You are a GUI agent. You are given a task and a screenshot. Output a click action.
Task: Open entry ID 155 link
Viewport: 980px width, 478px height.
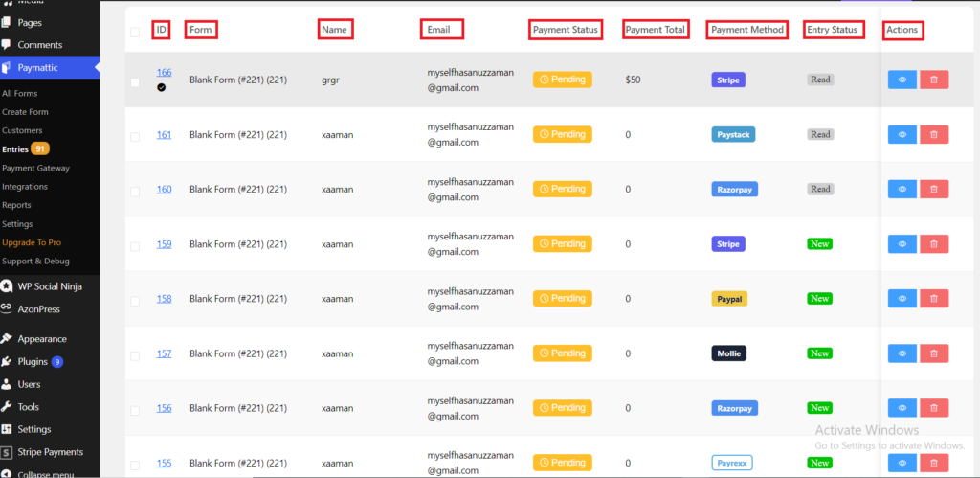pyautogui.click(x=164, y=463)
